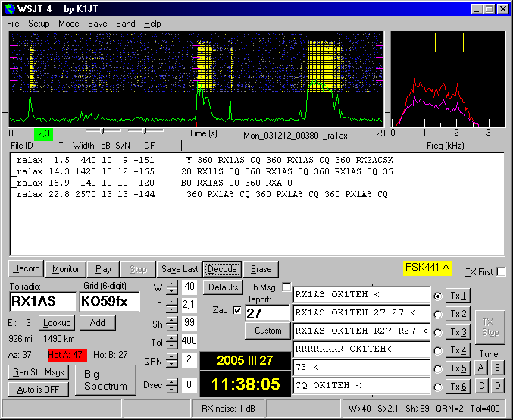Play the recorded audio
Image resolution: width=513 pixels, height=420 pixels.
click(x=103, y=269)
